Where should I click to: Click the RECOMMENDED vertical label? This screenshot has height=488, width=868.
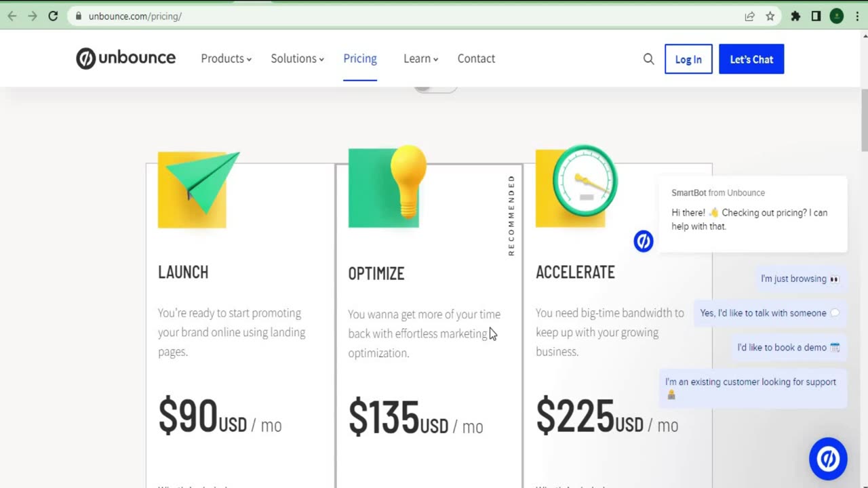511,215
